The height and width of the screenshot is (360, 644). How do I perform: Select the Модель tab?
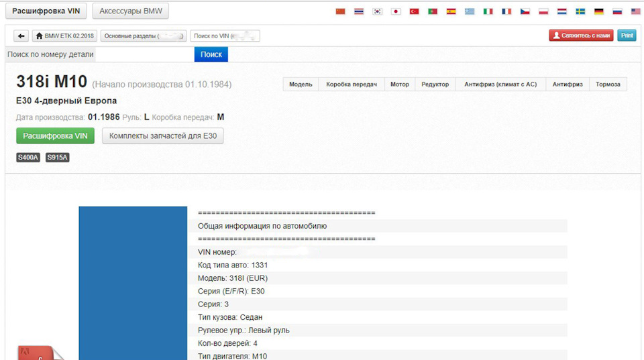click(x=301, y=84)
